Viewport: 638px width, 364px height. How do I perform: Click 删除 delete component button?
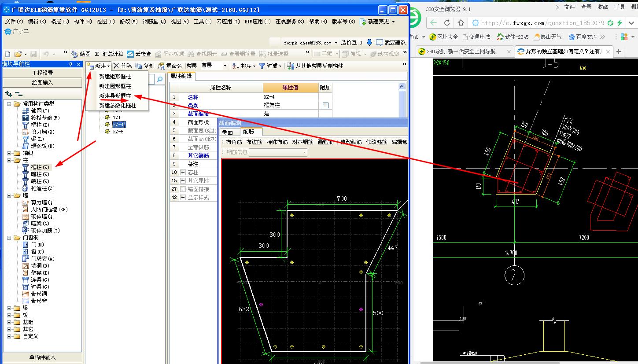(x=122, y=66)
